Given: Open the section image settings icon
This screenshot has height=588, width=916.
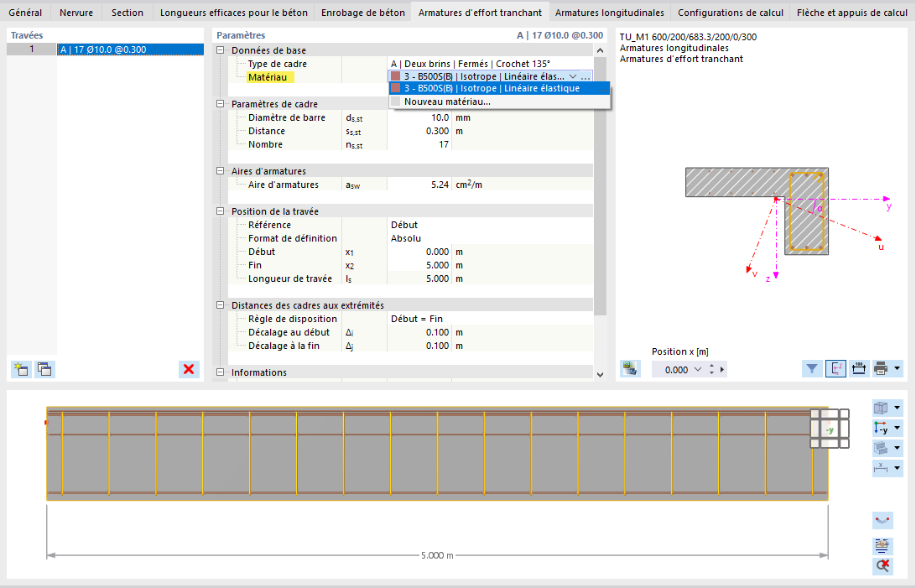Looking at the screenshot, I should coord(630,368).
